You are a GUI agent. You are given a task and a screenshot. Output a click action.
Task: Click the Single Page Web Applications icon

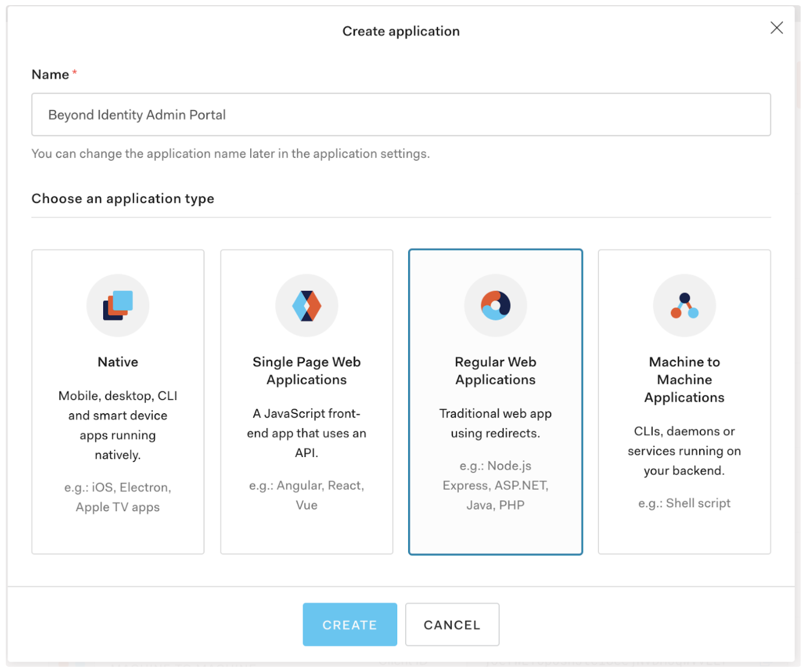pos(307,305)
